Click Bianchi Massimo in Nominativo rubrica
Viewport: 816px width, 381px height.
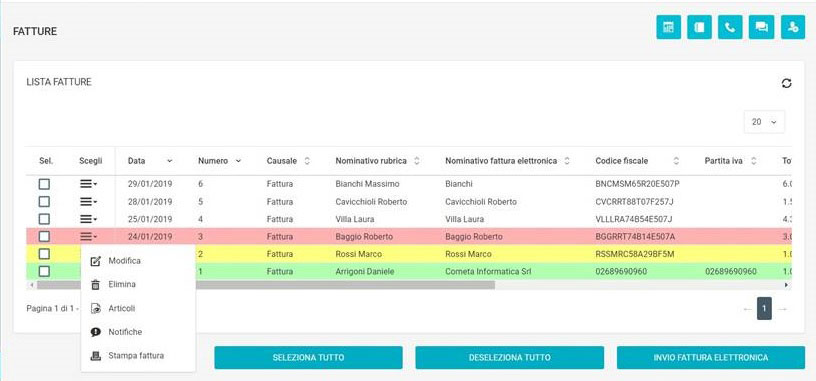pyautogui.click(x=367, y=184)
